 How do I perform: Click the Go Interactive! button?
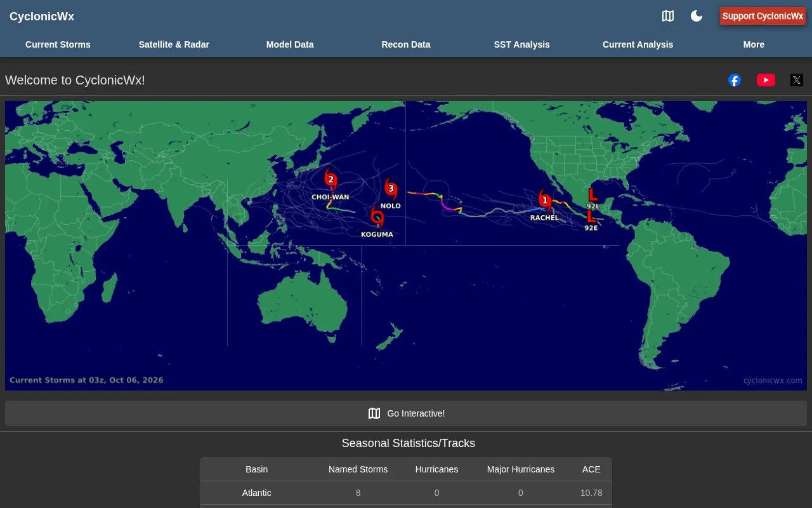(x=406, y=413)
